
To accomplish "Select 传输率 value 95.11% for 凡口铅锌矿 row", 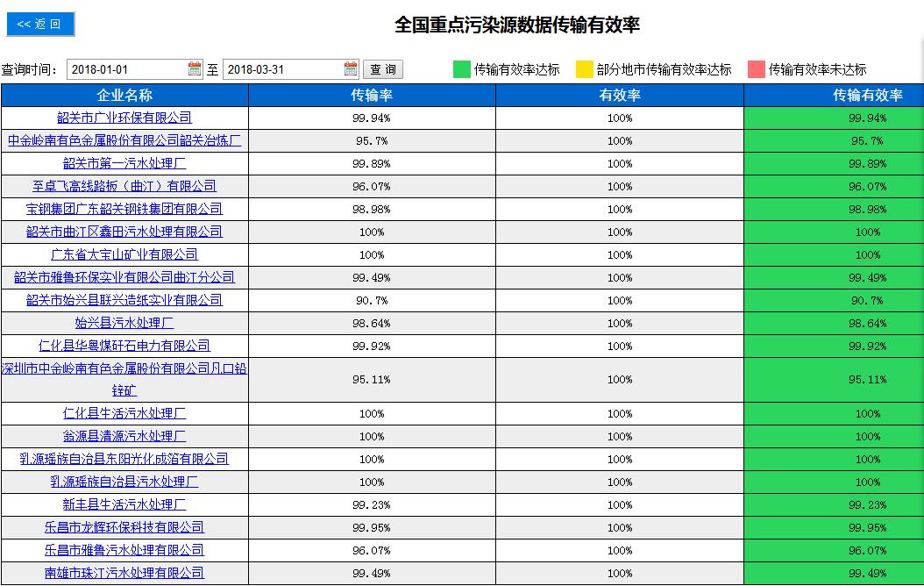I will (372, 380).
